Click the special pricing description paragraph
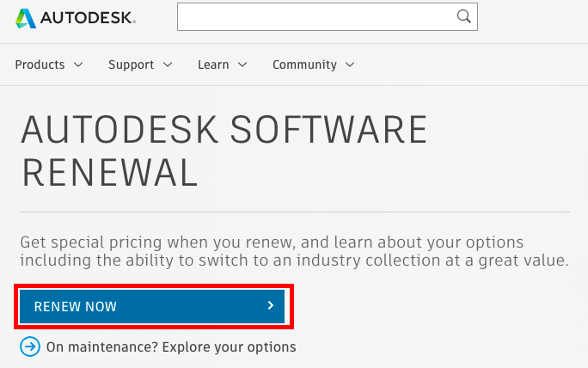The width and height of the screenshot is (588, 368). coord(294,250)
